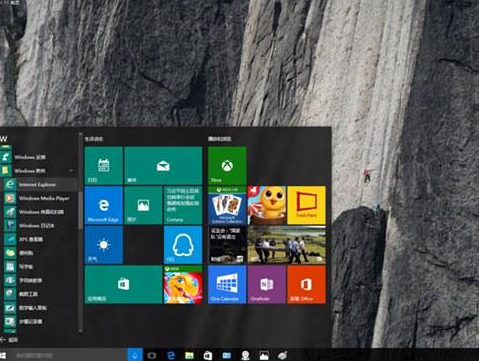Select Internet Explorer in the apps list

click(x=40, y=184)
